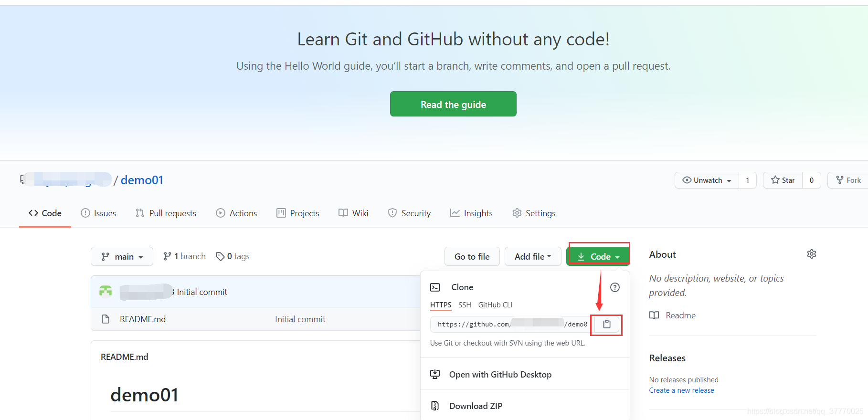Click the Insights graph icon
This screenshot has width=868, height=420.
pyautogui.click(x=455, y=213)
